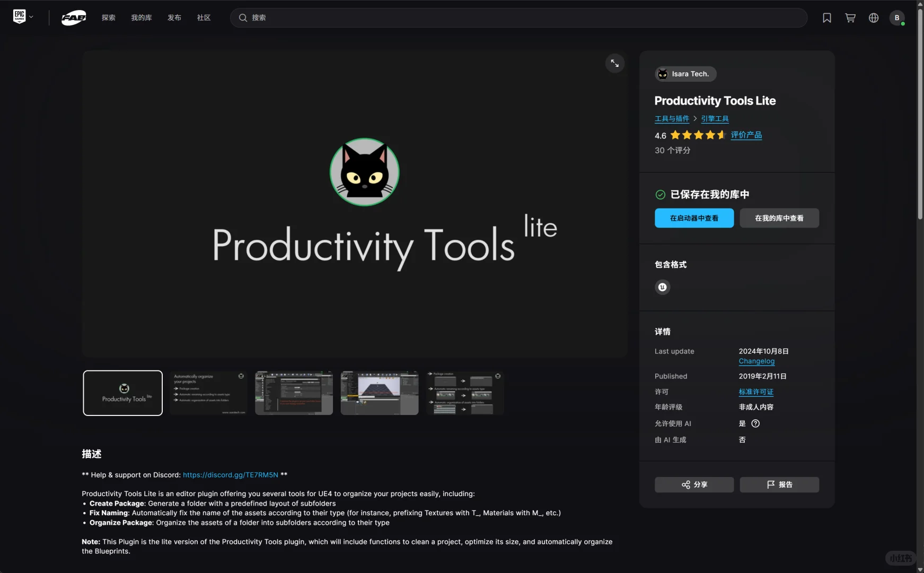Click the '2019年2月11日' published date
The image size is (924, 573).
click(763, 376)
